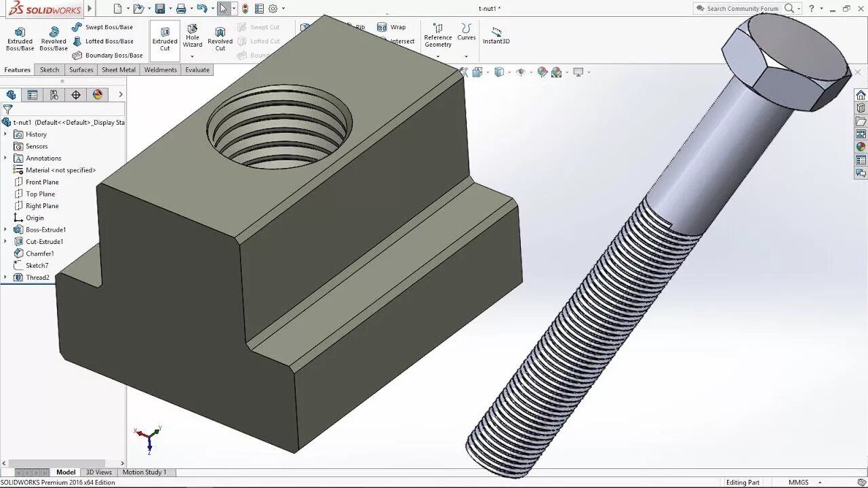The height and width of the screenshot is (488, 868).
Task: Expand the Hole Wizard dropdown arrow
Action: coord(192,56)
